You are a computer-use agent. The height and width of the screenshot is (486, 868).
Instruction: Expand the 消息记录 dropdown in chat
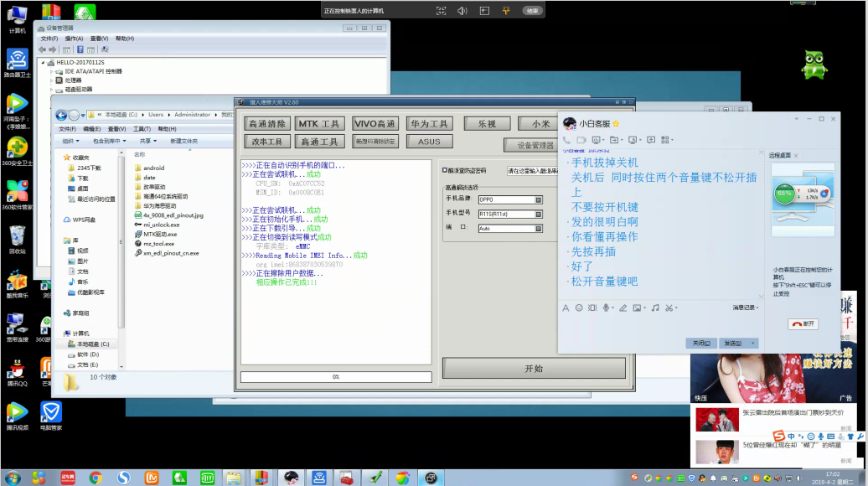coord(746,308)
